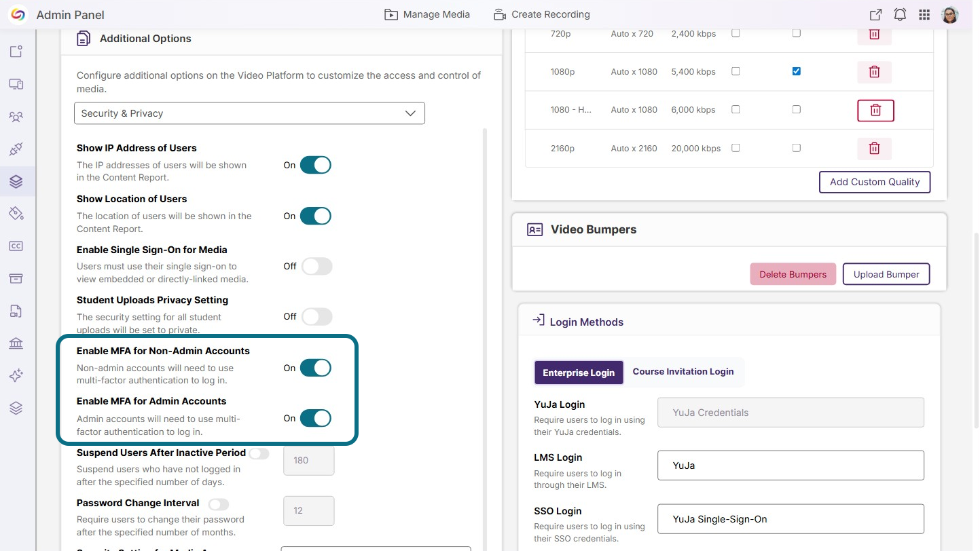This screenshot has width=980, height=551.
Task: Click the 20,000 kbps bitrate cell
Action: tap(696, 148)
